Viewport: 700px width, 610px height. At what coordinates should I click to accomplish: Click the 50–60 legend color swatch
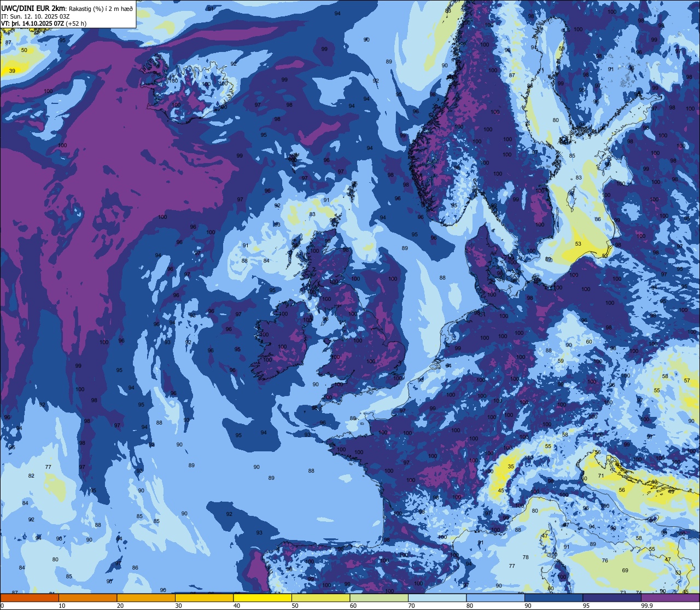point(320,597)
